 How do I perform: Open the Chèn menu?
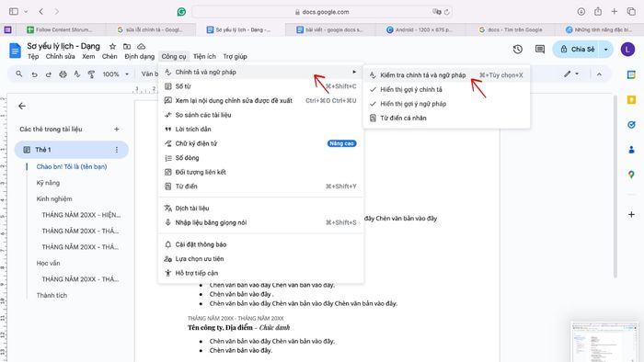(109, 57)
